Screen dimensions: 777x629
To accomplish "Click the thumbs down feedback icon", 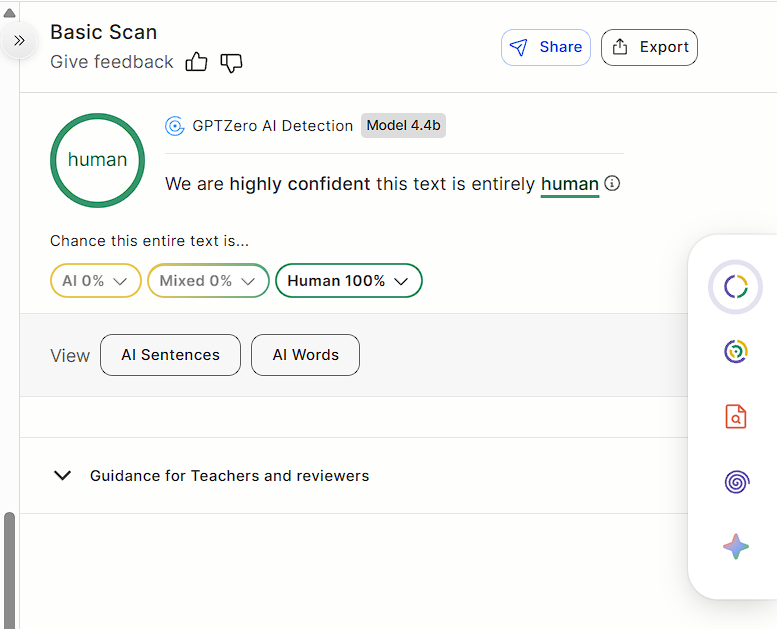I will click(231, 62).
